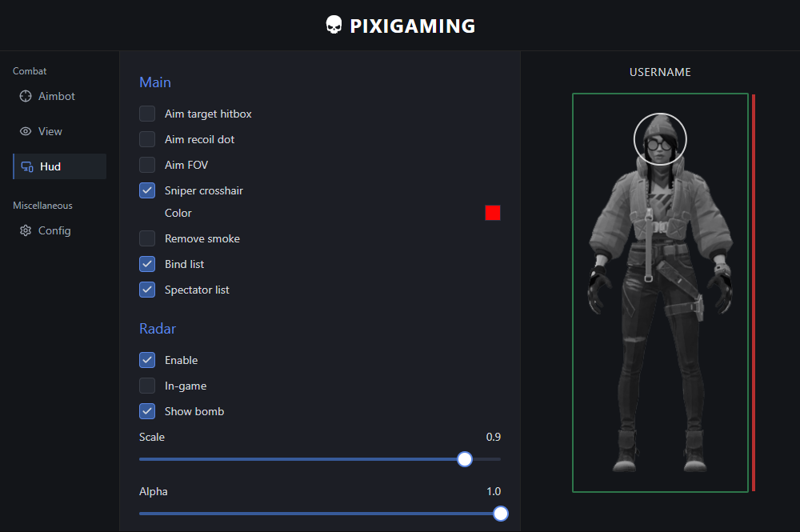Click the USERNAME label above preview
The image size is (800, 532).
tap(660, 72)
